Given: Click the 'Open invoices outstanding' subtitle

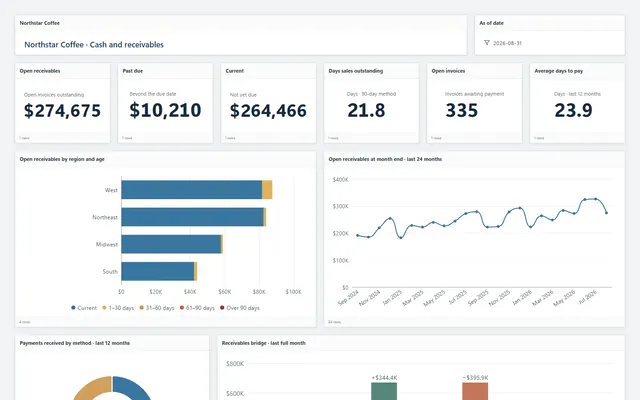Looking at the screenshot, I should coord(54,95).
